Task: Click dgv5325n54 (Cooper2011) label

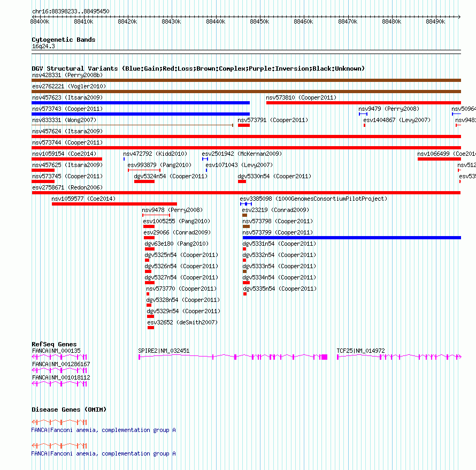Action: 181,255
